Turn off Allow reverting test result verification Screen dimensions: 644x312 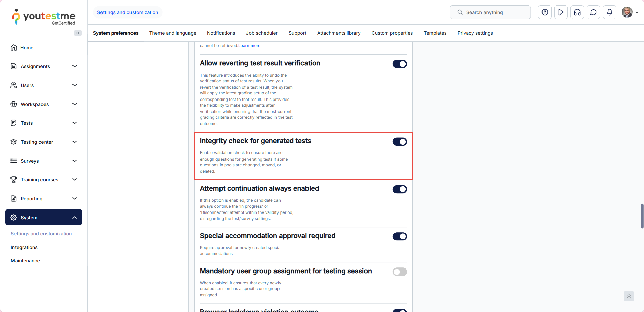(400, 64)
